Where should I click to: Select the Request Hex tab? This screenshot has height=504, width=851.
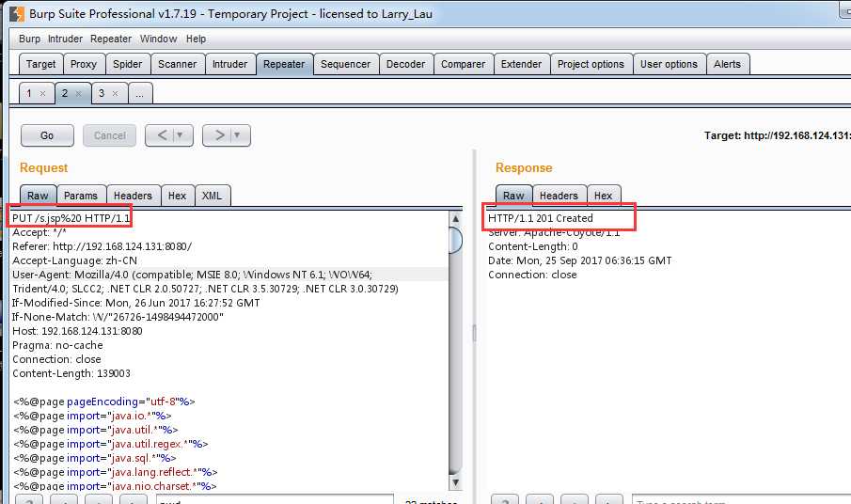pyautogui.click(x=177, y=196)
